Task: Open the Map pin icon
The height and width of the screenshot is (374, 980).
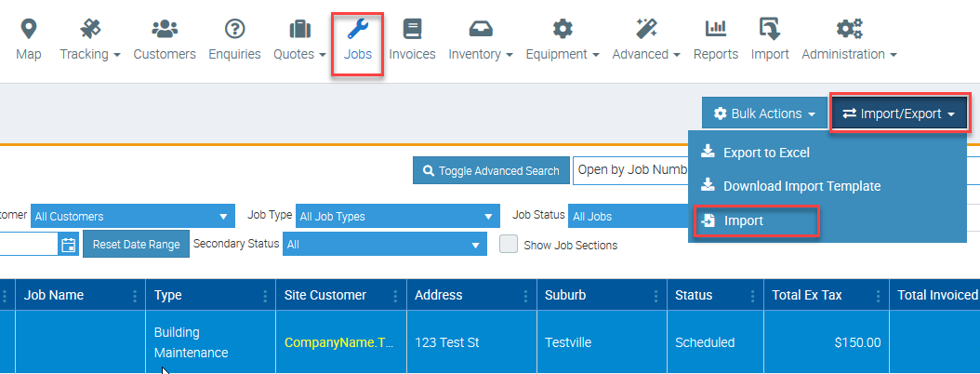Action: tap(28, 29)
